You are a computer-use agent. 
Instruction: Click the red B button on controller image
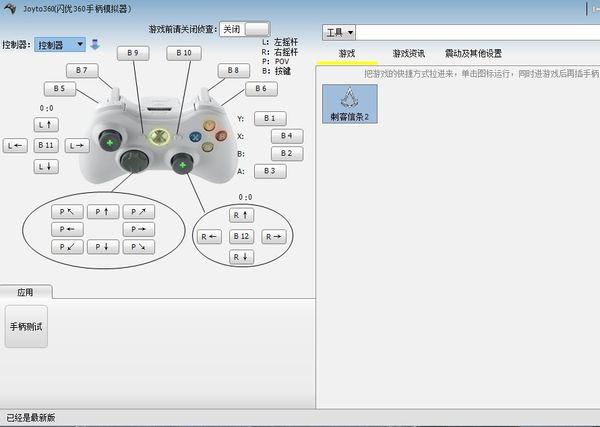click(221, 135)
